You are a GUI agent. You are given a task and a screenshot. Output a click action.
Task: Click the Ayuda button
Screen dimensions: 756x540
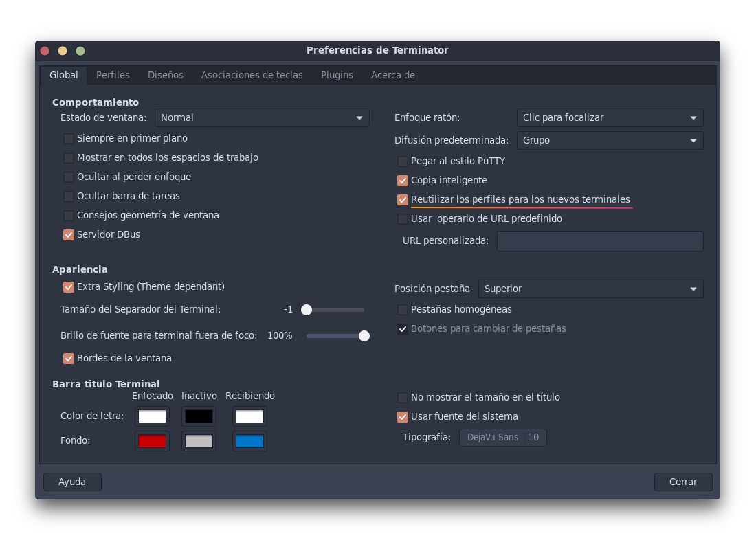[x=72, y=482]
